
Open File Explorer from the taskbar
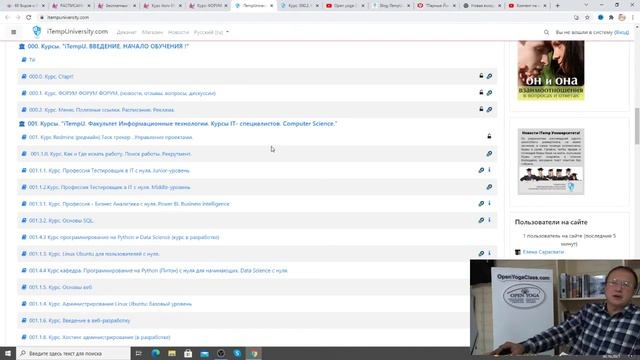click(x=172, y=353)
